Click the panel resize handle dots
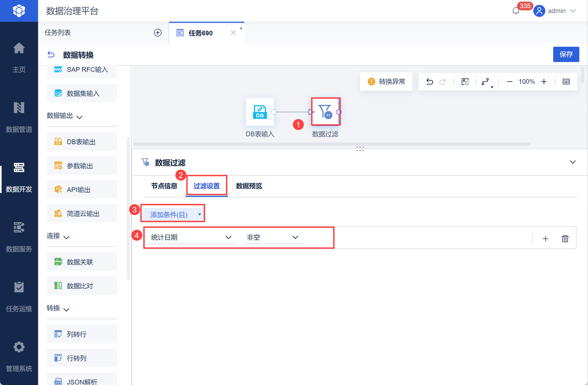The image size is (588, 385). [360, 148]
